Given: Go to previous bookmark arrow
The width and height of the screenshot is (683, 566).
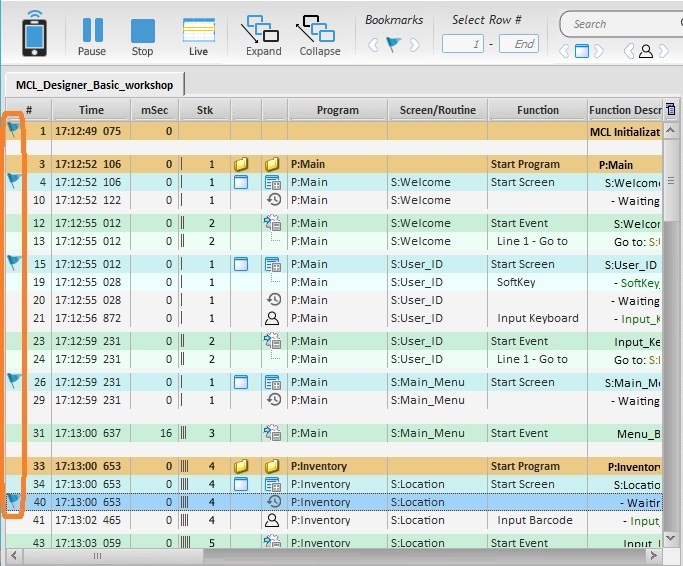Looking at the screenshot, I should click(x=374, y=44).
